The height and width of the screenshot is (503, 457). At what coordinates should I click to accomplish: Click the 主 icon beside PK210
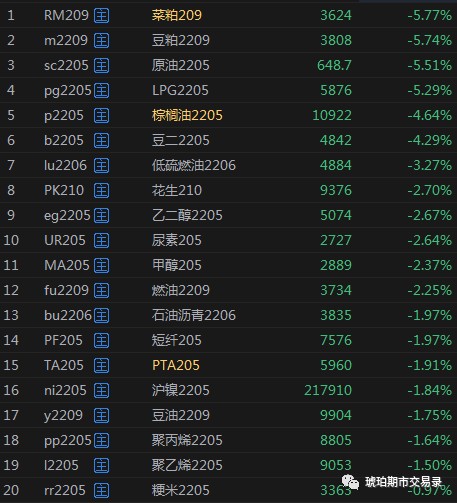click(x=101, y=190)
